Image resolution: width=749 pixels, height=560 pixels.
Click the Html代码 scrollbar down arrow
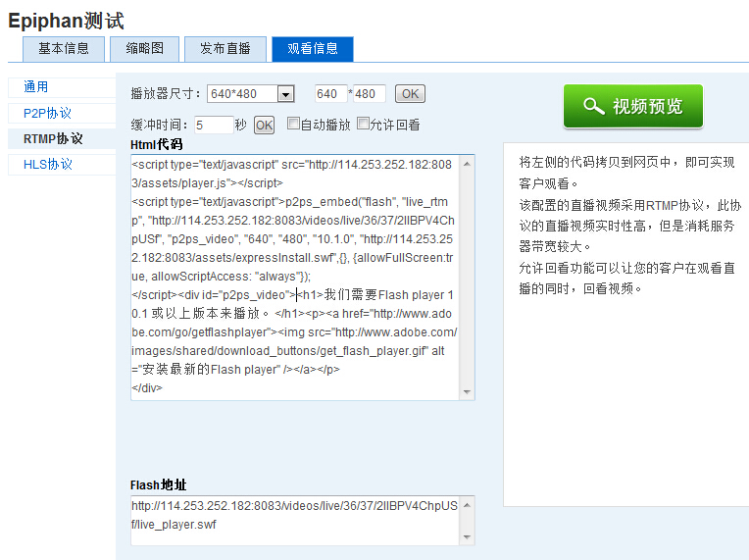click(468, 392)
